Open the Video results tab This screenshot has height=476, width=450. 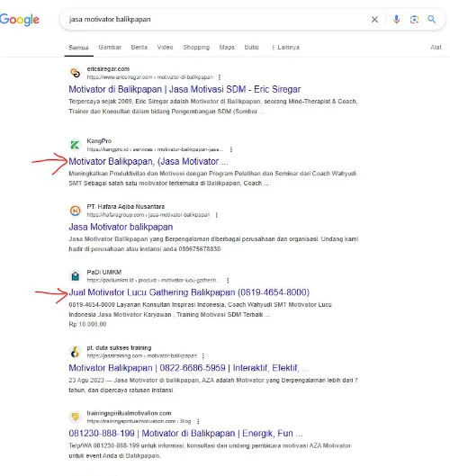pyautogui.click(x=165, y=48)
